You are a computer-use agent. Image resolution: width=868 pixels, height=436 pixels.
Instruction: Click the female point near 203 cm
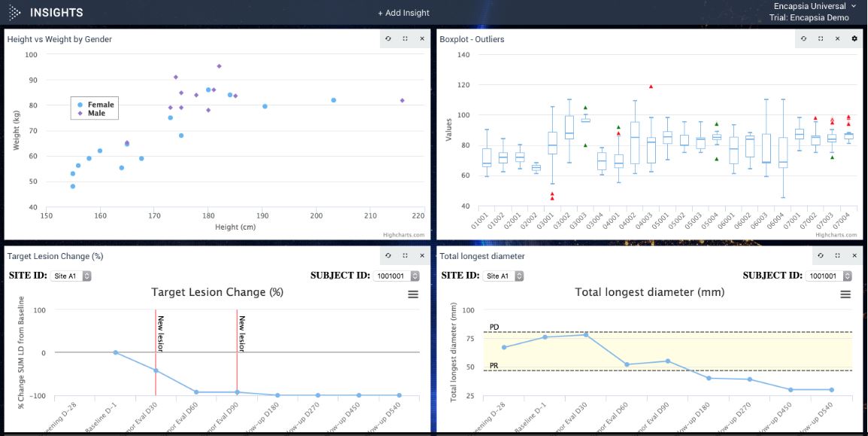[334, 100]
